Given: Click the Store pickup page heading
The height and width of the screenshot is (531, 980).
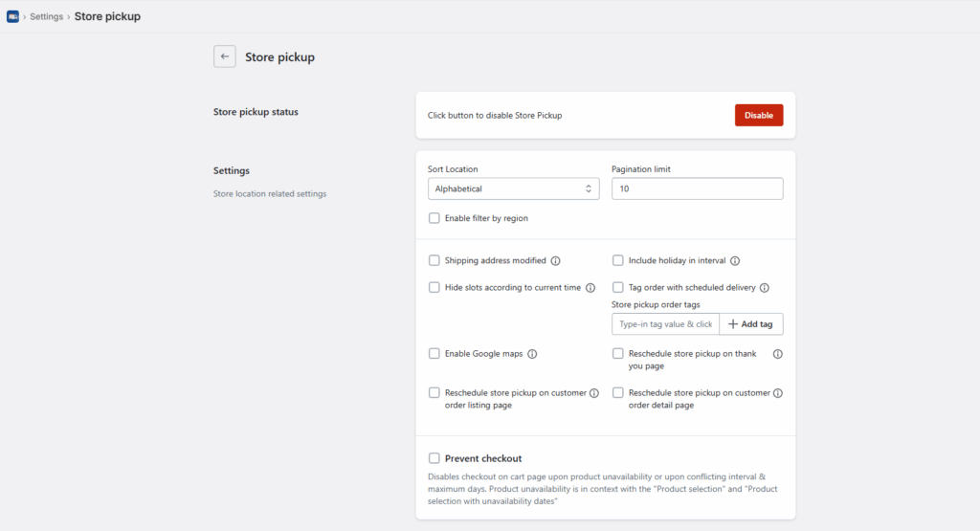Looking at the screenshot, I should pos(280,57).
